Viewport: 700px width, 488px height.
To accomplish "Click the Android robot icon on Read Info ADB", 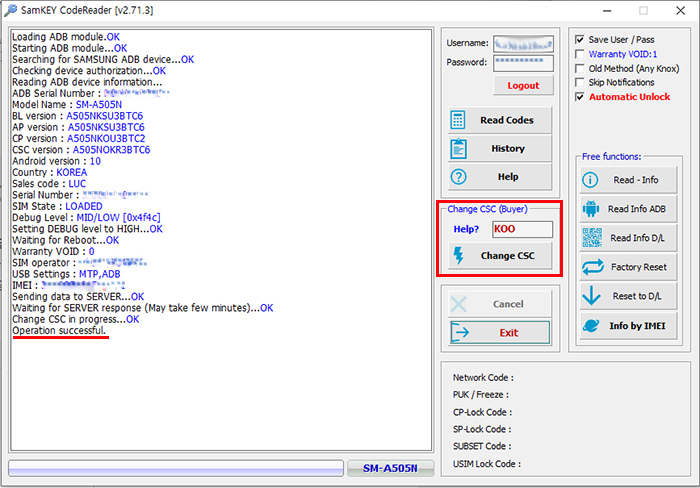I will click(x=591, y=209).
